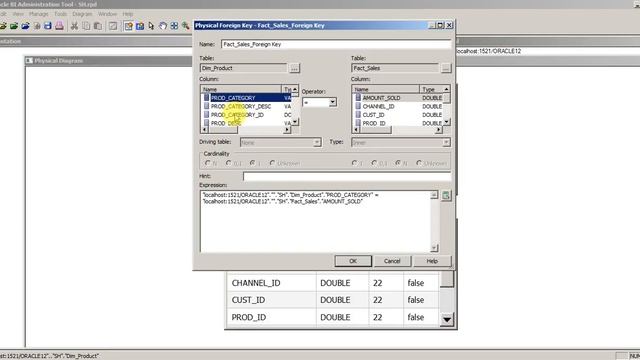Click the checkmark box toolbar icon
640x360 pixels.
(113, 26)
